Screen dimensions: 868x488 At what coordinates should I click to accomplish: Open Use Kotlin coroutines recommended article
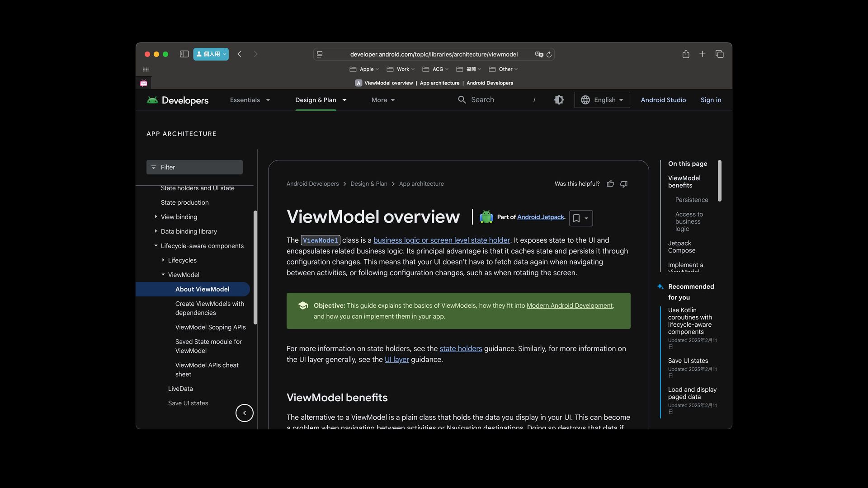coord(690,321)
